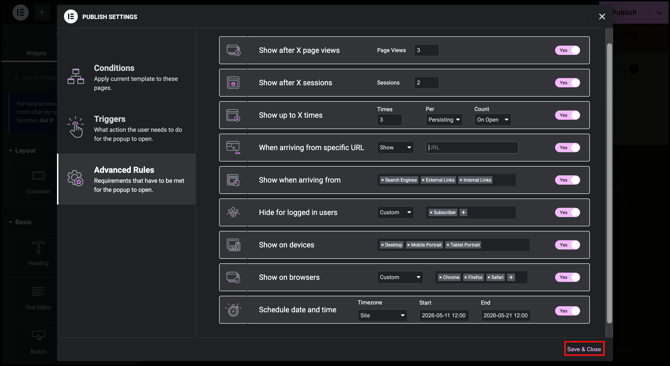Screen dimensions: 670x366
Task: Click the schedule stopwatch icon
Action: coord(233,310)
